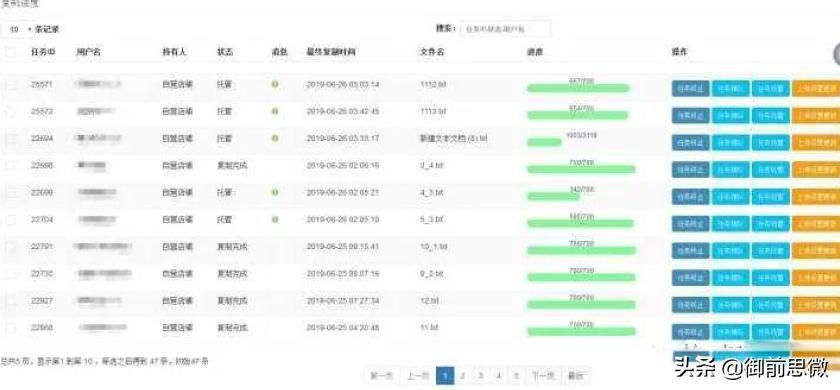Click dark blue 任务终止 button in 1112.txt row
This screenshot has height=390, width=840.
click(x=691, y=88)
